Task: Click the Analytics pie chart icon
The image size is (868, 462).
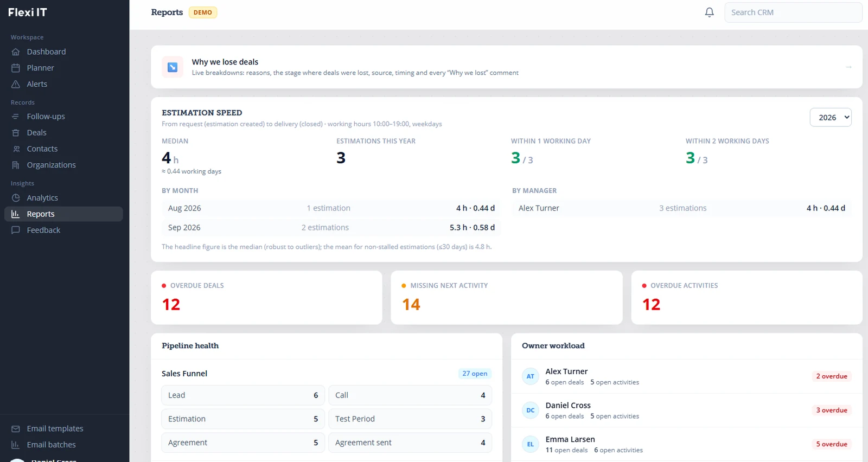Action: pos(16,198)
